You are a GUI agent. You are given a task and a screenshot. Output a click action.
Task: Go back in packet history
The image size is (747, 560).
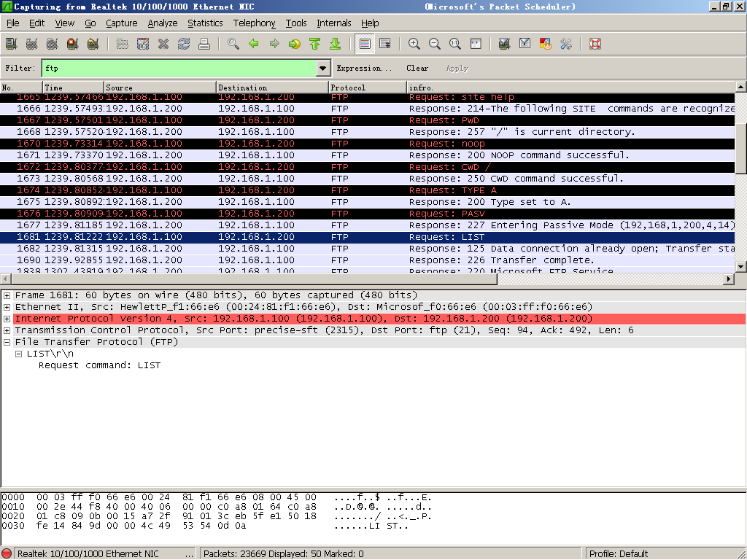tap(254, 44)
